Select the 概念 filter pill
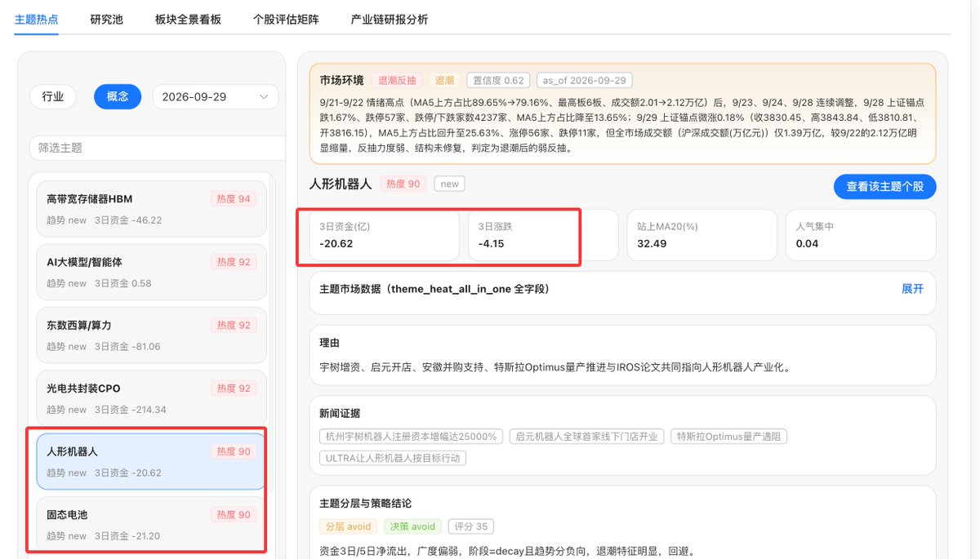Viewport: 980px width, 559px height. pyautogui.click(x=118, y=96)
